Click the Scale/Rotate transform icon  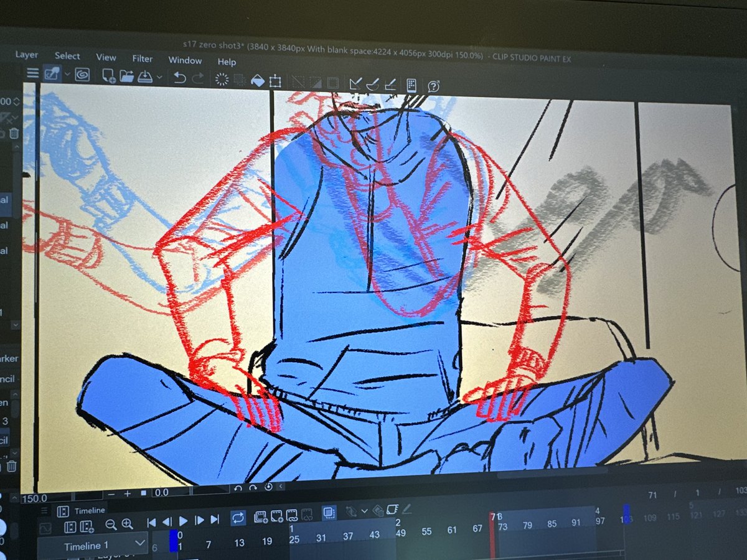click(275, 81)
